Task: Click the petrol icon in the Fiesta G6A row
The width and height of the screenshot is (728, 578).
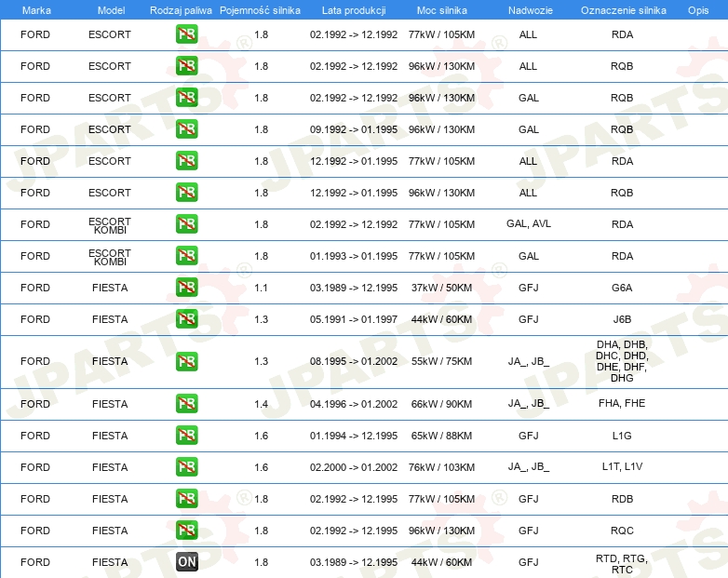Action: (x=186, y=288)
